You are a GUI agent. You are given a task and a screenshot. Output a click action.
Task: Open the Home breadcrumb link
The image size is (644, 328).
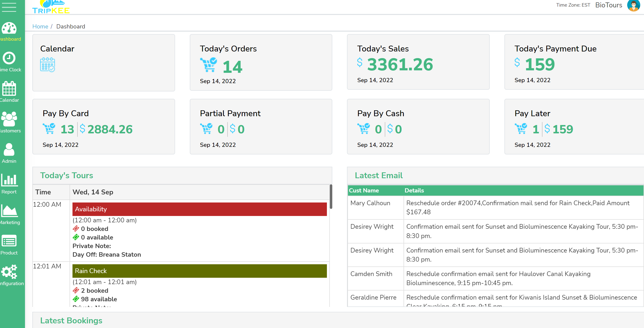pyautogui.click(x=40, y=26)
